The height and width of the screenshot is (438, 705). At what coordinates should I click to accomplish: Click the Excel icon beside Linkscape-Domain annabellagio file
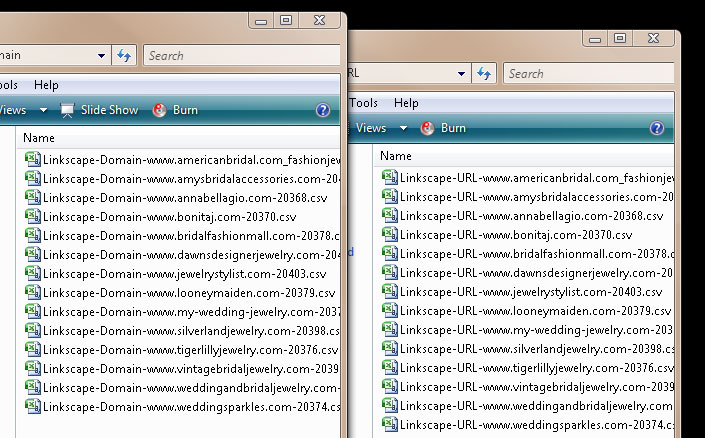click(33, 197)
